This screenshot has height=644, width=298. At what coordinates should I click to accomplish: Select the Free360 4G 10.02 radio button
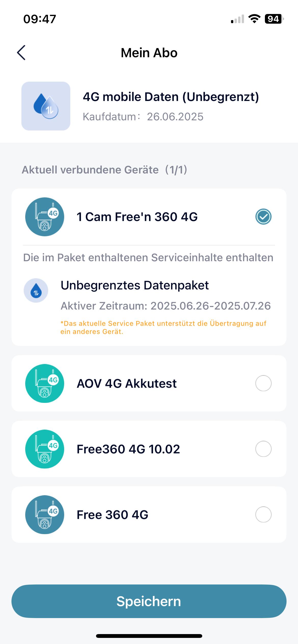click(x=263, y=449)
